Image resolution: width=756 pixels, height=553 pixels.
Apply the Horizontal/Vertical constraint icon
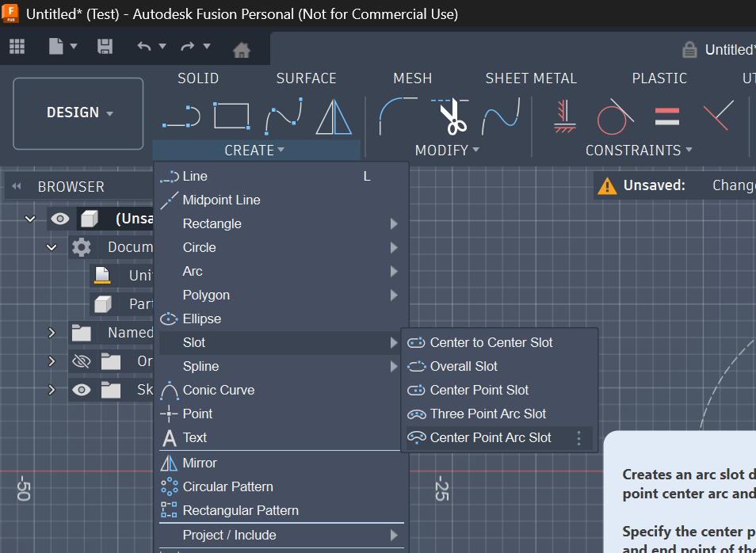tap(564, 116)
